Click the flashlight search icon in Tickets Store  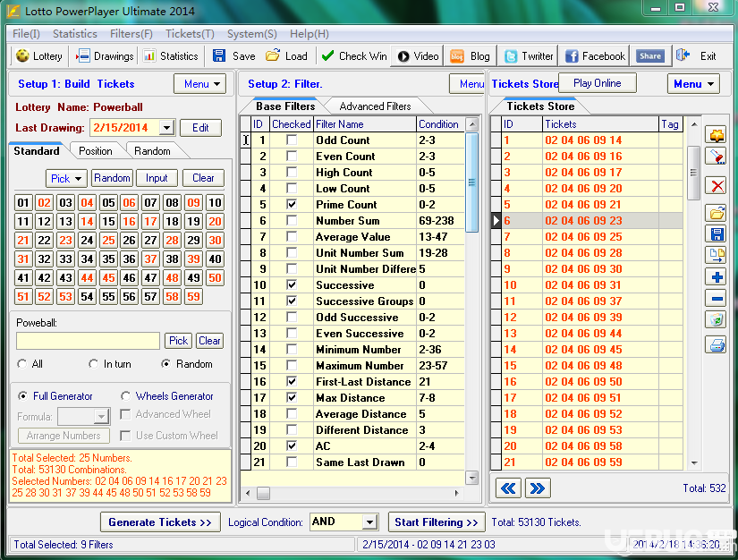(x=717, y=157)
